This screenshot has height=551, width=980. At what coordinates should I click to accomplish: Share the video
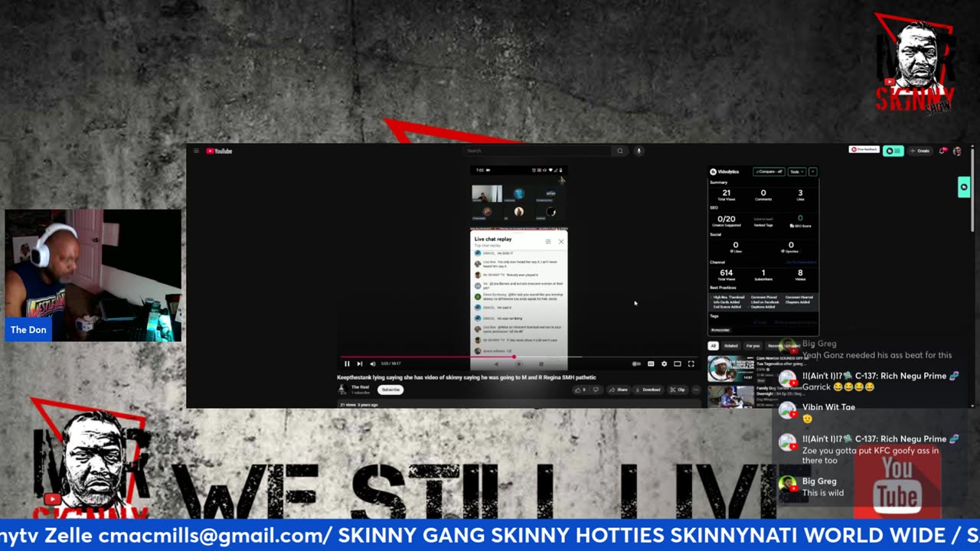click(618, 390)
